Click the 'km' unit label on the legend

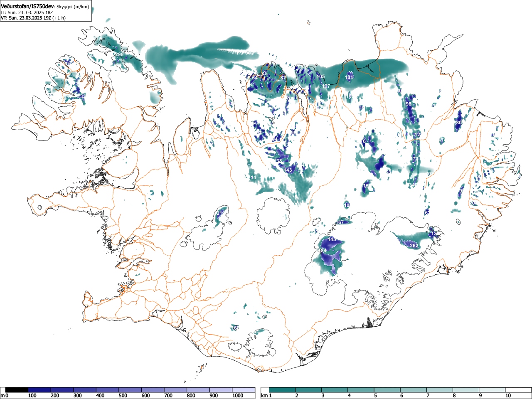[x=264, y=396]
